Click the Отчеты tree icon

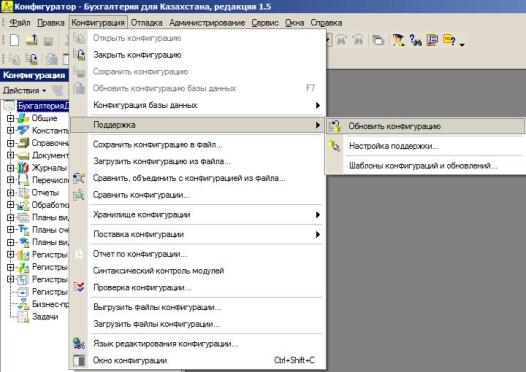point(23,193)
